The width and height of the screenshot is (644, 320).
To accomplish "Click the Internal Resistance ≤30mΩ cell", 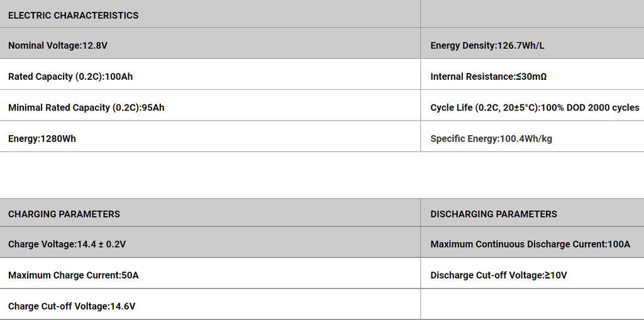I will coord(489,77).
